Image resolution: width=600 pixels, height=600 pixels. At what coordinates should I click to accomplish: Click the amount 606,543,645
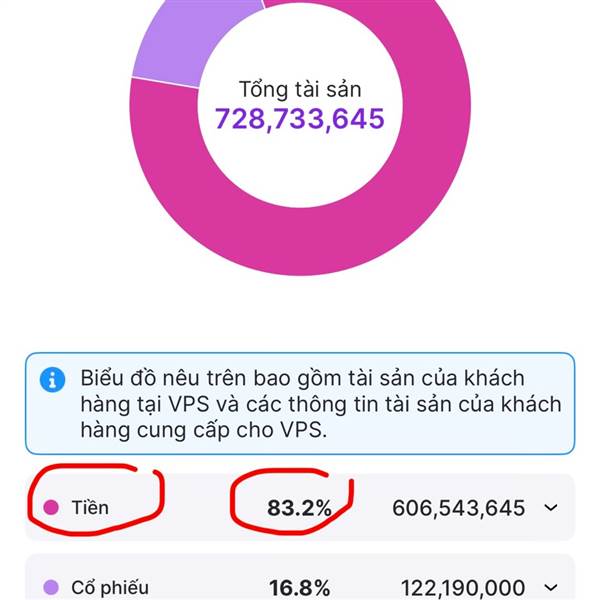[x=458, y=508]
